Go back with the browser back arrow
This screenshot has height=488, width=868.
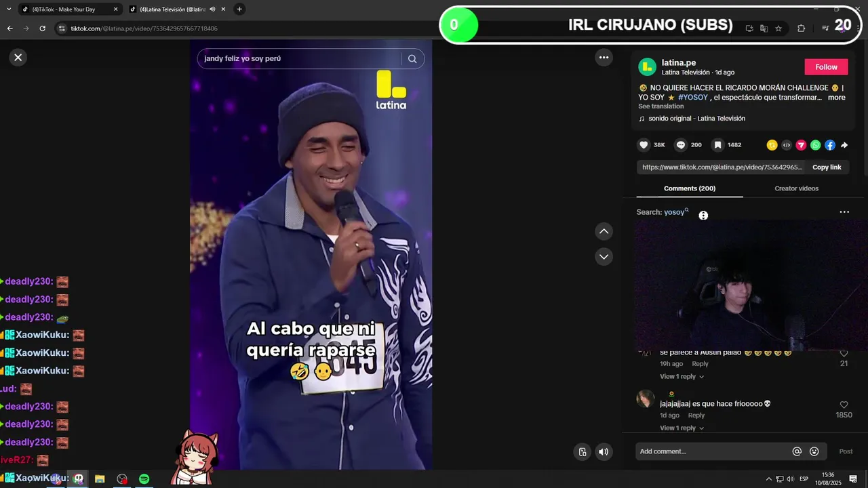pos(9,28)
